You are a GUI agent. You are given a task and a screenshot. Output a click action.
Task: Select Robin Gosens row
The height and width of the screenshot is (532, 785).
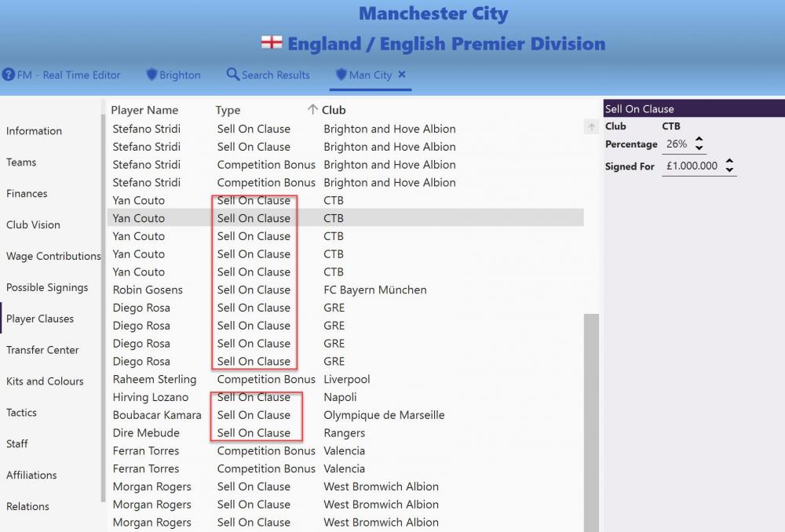[x=345, y=290]
